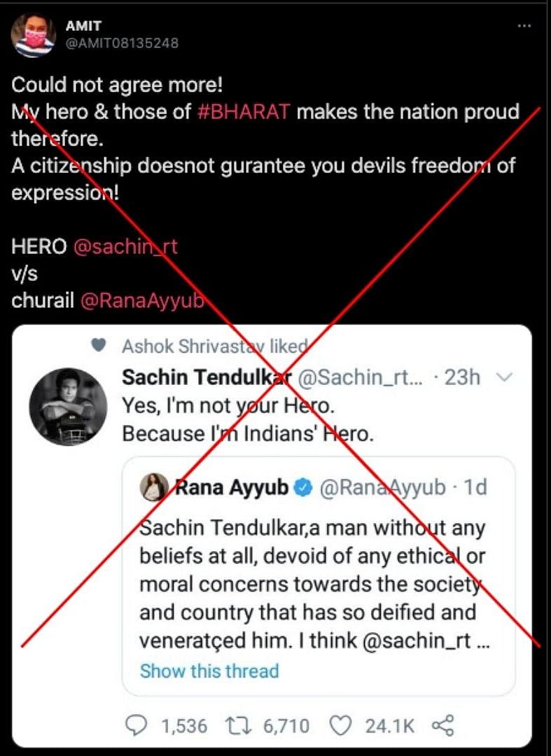Click Rana Ayyub's blue verified badge
The width and height of the screenshot is (551, 756).
[303, 488]
